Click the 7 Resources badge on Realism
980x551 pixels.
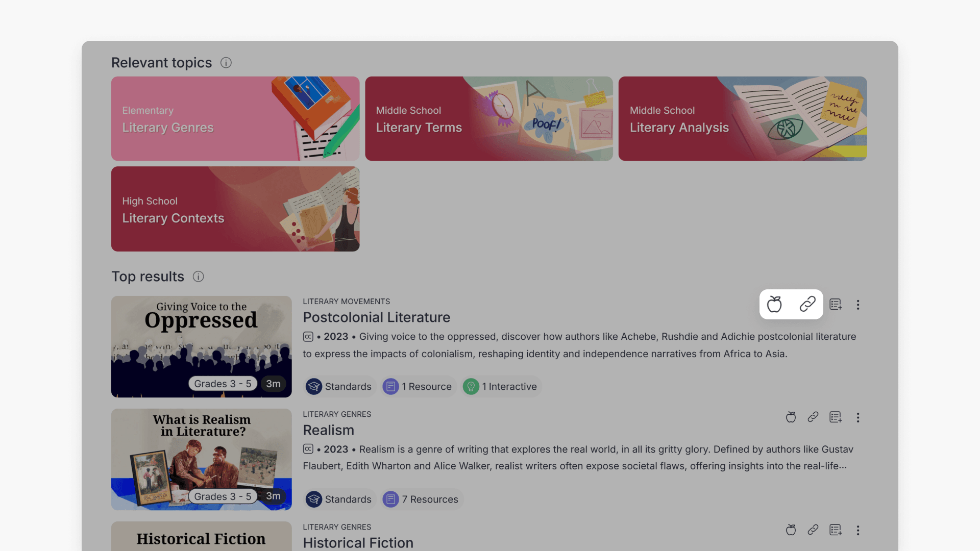click(422, 499)
